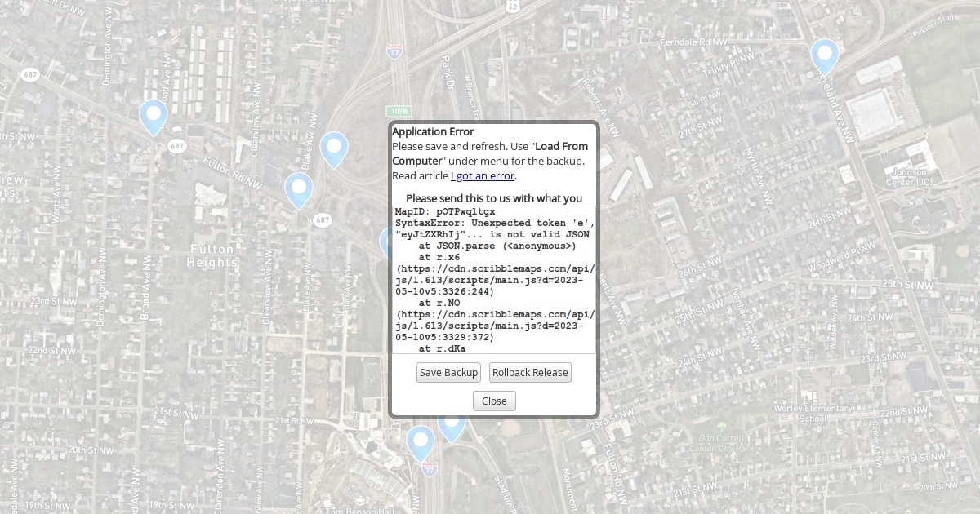Click the Rollback Release button
This screenshot has height=514, width=980.
[530, 372]
